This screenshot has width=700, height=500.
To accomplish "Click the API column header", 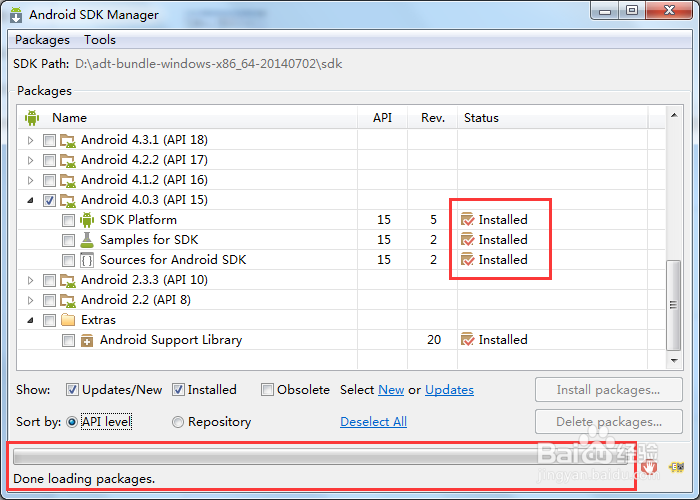I will [x=383, y=118].
